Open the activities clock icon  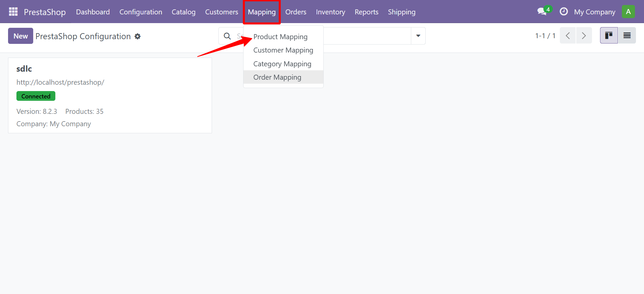[563, 12]
